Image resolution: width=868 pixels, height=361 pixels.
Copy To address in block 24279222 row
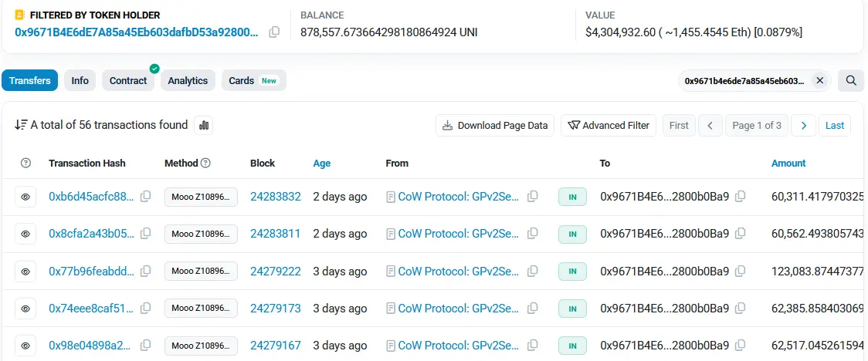(x=740, y=271)
